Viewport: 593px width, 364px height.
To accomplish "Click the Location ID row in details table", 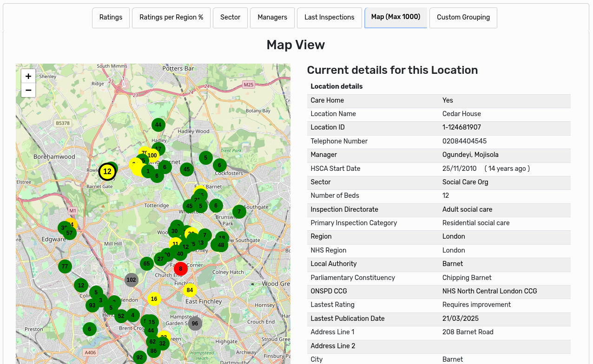I will [439, 127].
